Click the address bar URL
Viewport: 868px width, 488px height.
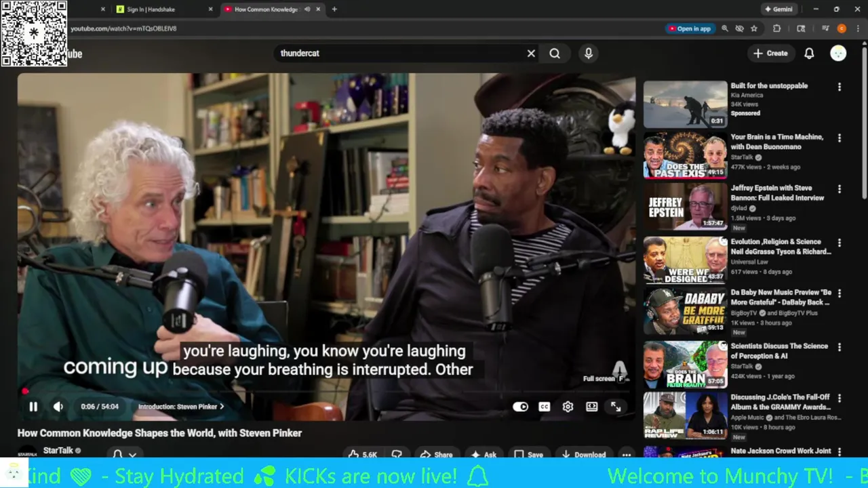(123, 28)
